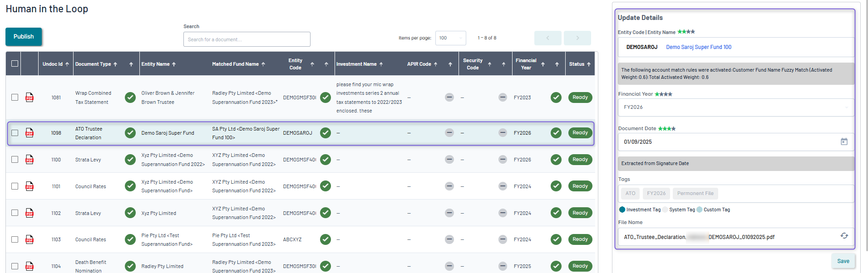Click security code grey minus icon in row 1103
Screen dimensions: 868x273
(x=503, y=239)
